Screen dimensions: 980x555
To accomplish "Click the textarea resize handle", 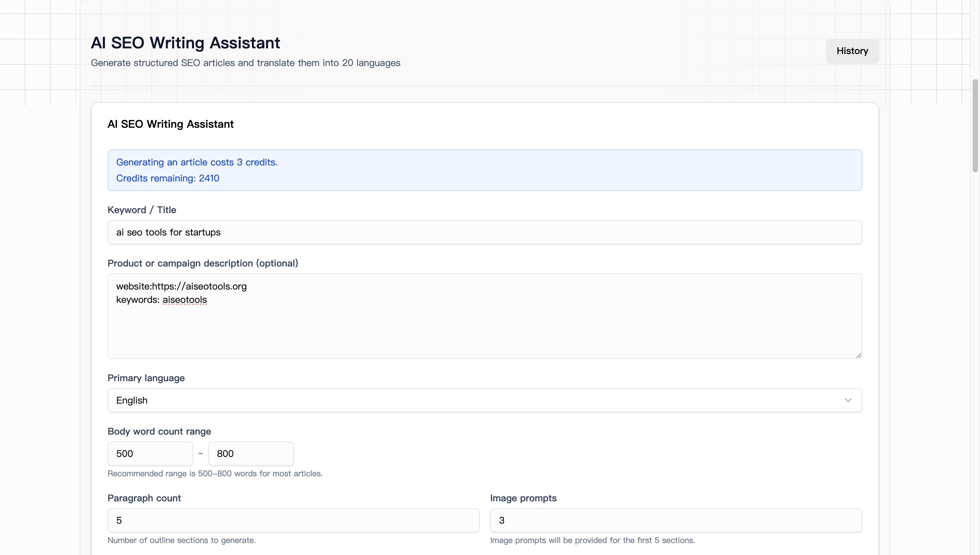I will pyautogui.click(x=858, y=355).
